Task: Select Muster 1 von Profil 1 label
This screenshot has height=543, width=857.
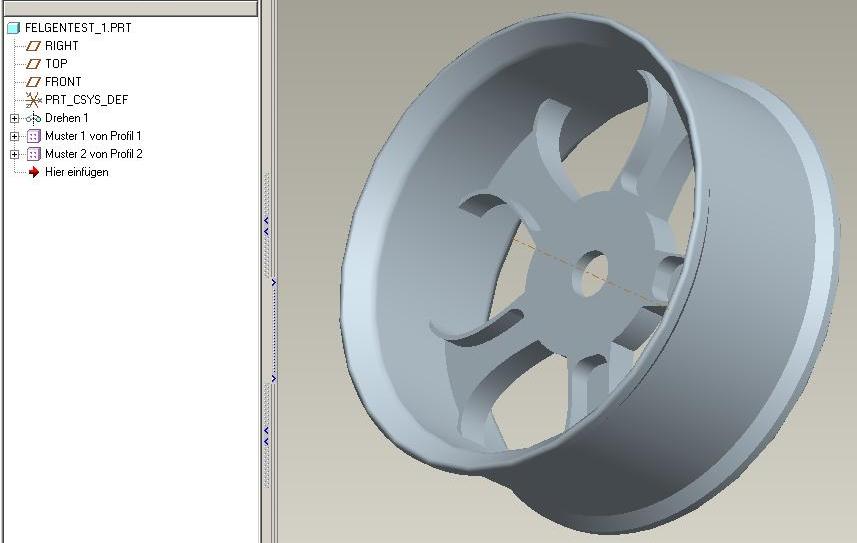Action: [x=93, y=136]
